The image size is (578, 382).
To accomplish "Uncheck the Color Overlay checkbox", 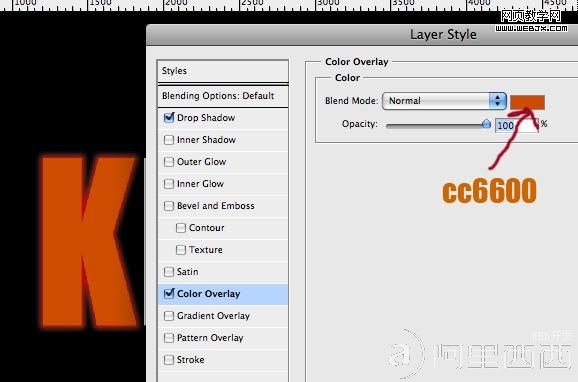I will pos(169,294).
